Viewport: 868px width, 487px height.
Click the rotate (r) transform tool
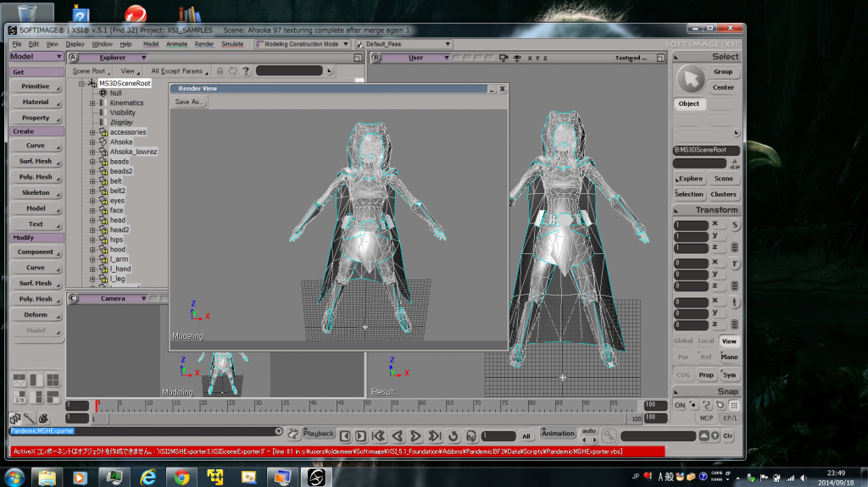[735, 264]
